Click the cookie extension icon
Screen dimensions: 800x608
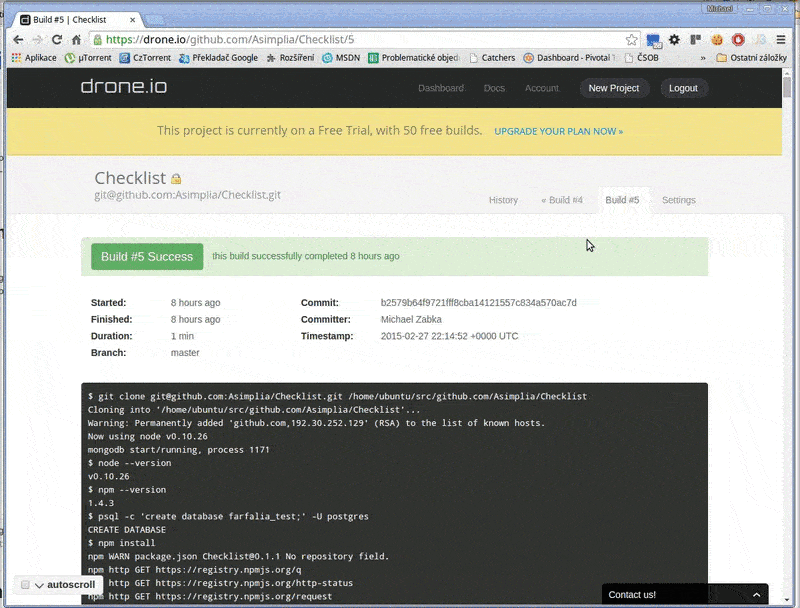(x=717, y=39)
